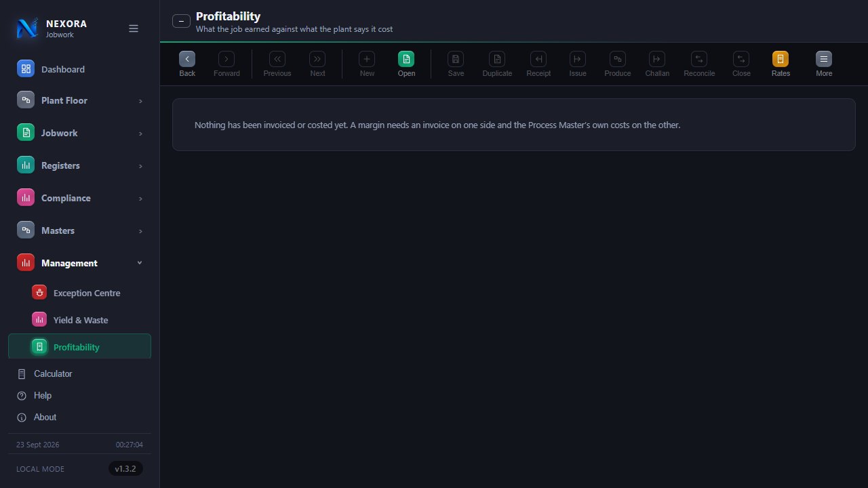Viewport: 868px width, 488px height.
Task: Click the Produce toolbar button
Action: click(618, 64)
